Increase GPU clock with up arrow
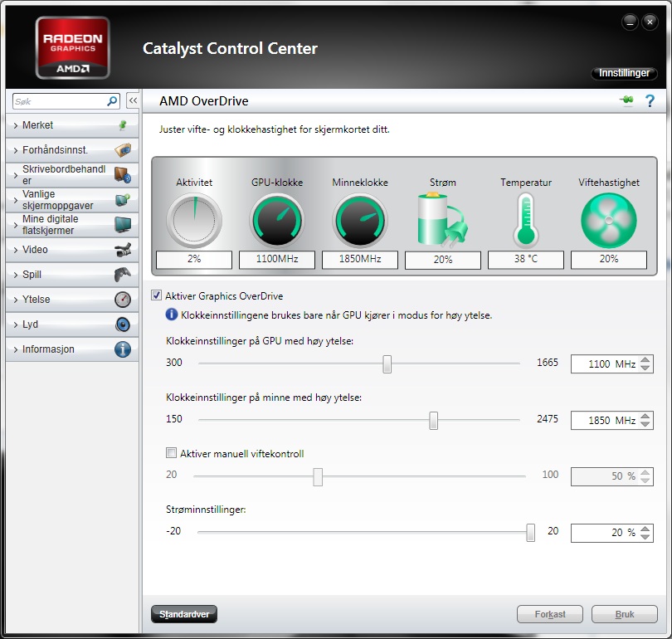 (x=645, y=359)
